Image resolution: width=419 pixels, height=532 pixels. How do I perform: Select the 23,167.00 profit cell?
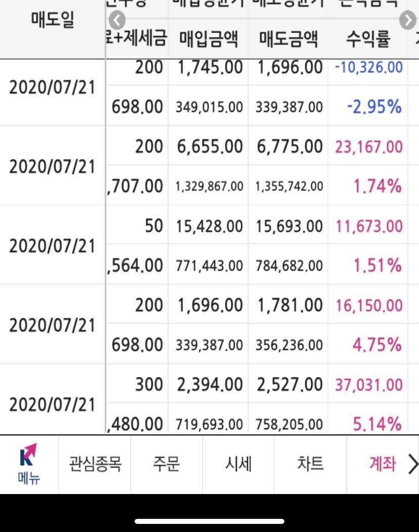click(x=369, y=147)
